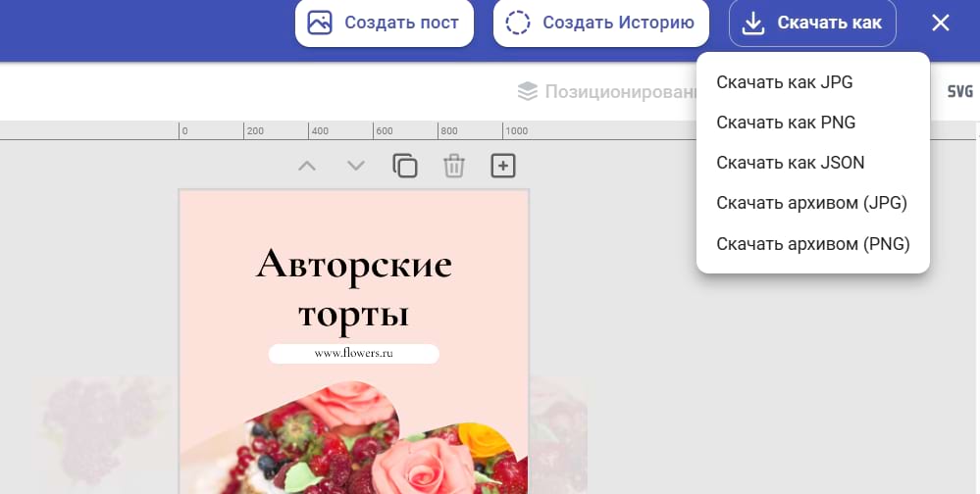Click the 400 mark on the ruler
Image resolution: width=980 pixels, height=494 pixels.
[320, 131]
